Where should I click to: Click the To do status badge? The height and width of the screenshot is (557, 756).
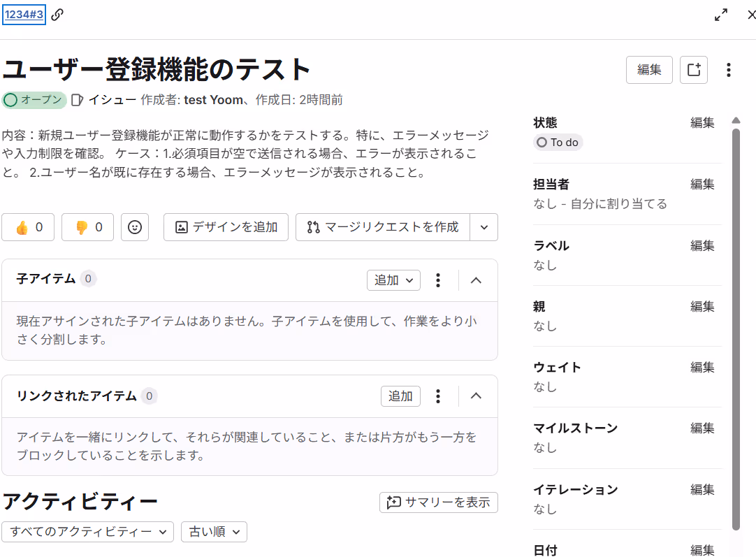[558, 143]
